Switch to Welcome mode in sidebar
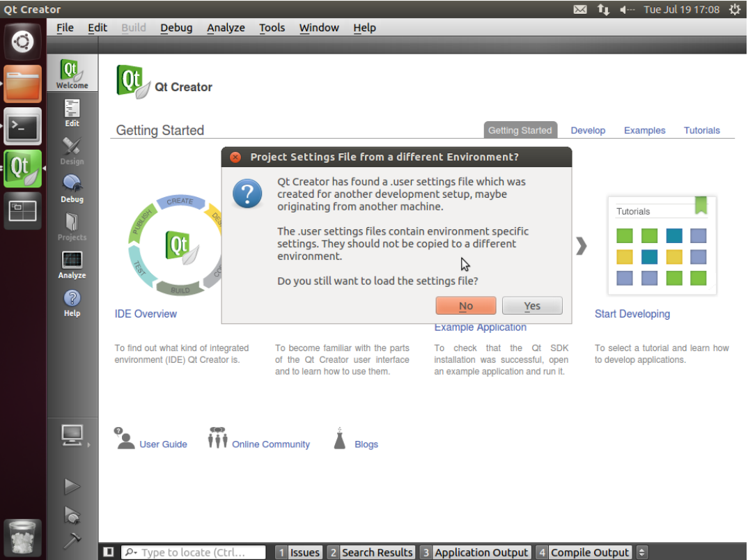 coord(72,73)
